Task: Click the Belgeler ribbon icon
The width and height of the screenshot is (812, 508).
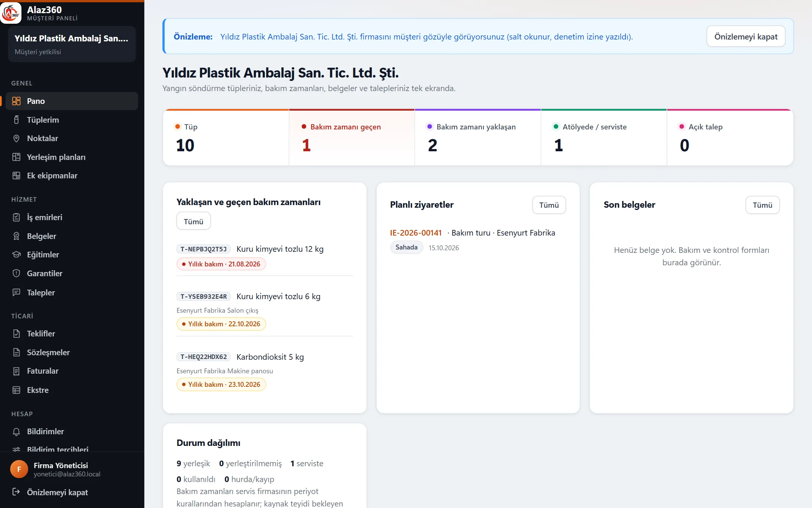Action: pyautogui.click(x=16, y=236)
